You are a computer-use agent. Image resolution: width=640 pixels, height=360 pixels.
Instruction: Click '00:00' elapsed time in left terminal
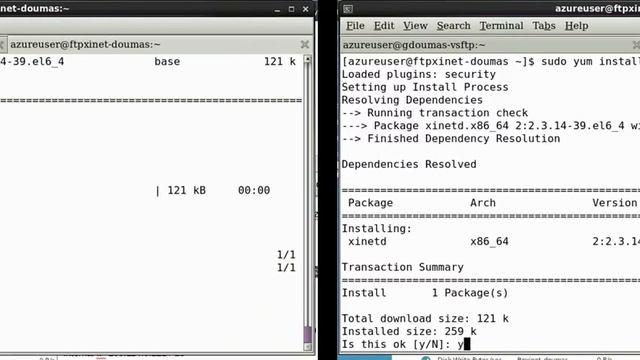pyautogui.click(x=254, y=190)
